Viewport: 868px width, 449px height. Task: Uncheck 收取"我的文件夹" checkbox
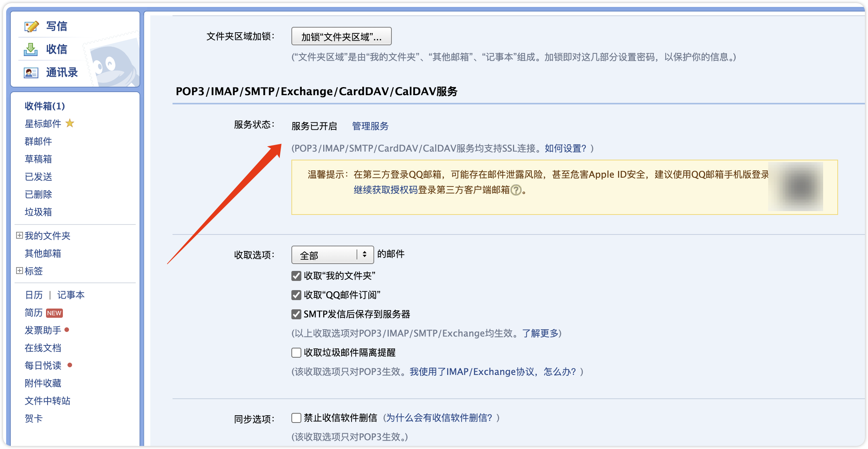click(296, 276)
